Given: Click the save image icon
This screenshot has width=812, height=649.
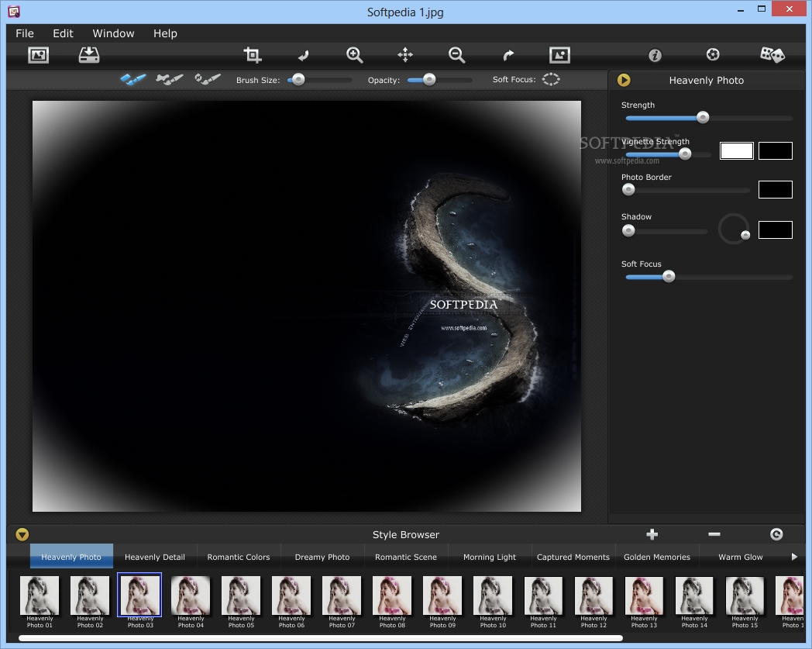Looking at the screenshot, I should click(89, 55).
